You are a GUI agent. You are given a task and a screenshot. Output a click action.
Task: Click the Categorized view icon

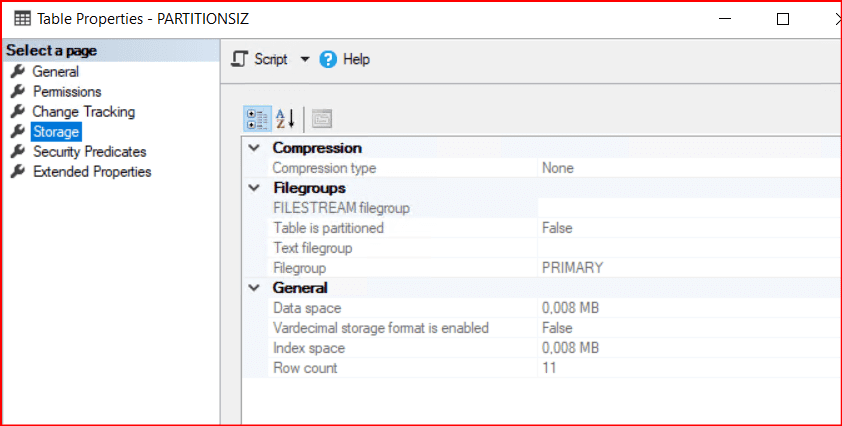pos(257,119)
